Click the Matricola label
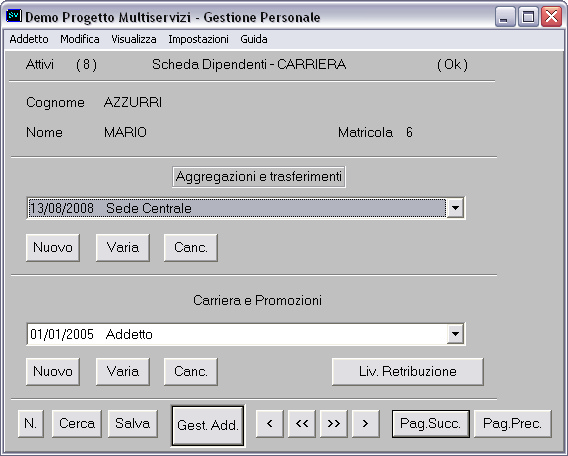Image resolution: width=568 pixels, height=456 pixels. (365, 133)
